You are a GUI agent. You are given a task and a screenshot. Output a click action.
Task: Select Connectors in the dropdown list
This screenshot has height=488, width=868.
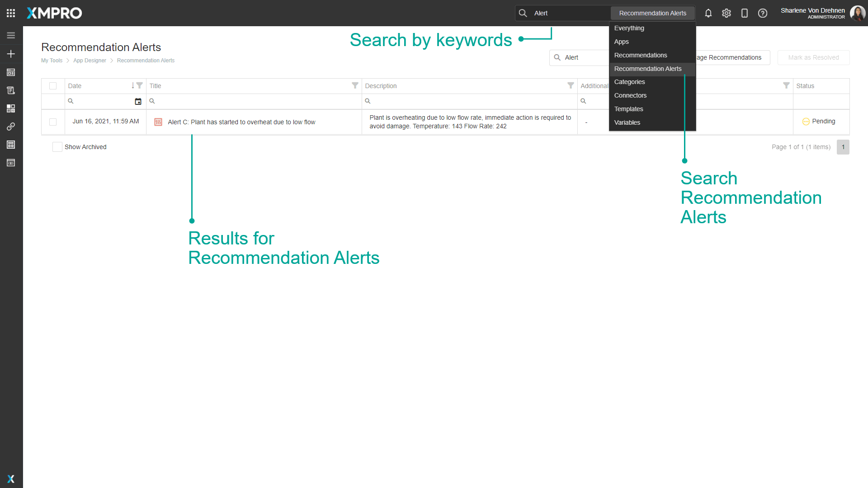tap(630, 95)
